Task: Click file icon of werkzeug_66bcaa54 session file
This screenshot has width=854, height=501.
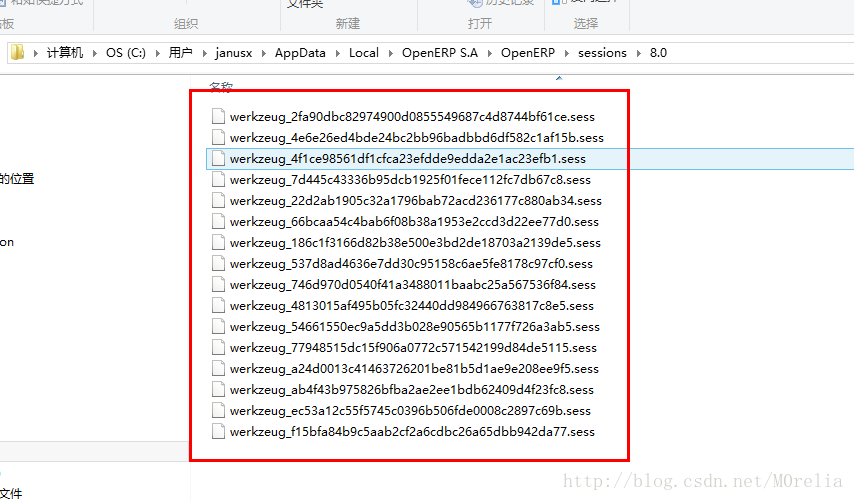Action: 219,222
